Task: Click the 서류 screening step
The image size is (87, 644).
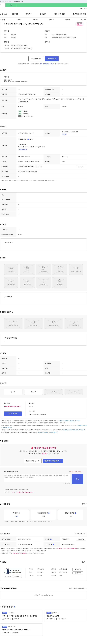Action: 13,392
